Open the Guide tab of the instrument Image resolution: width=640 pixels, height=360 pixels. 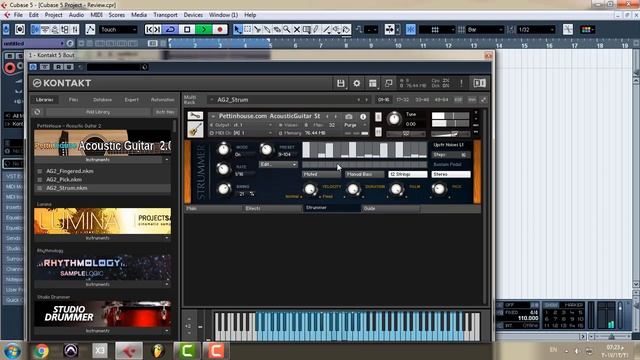coord(390,209)
